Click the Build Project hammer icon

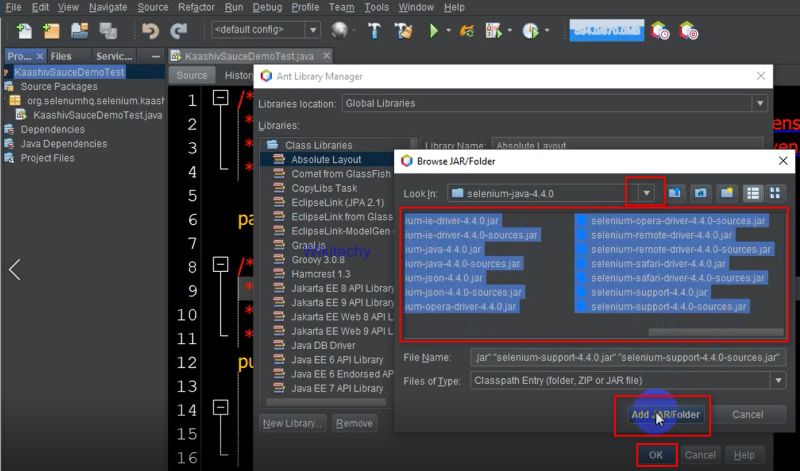[374, 31]
